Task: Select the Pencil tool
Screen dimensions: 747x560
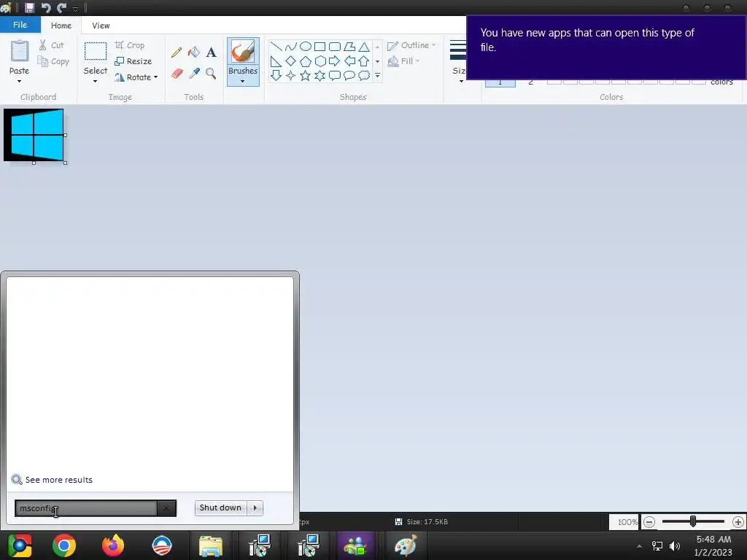Action: (177, 52)
